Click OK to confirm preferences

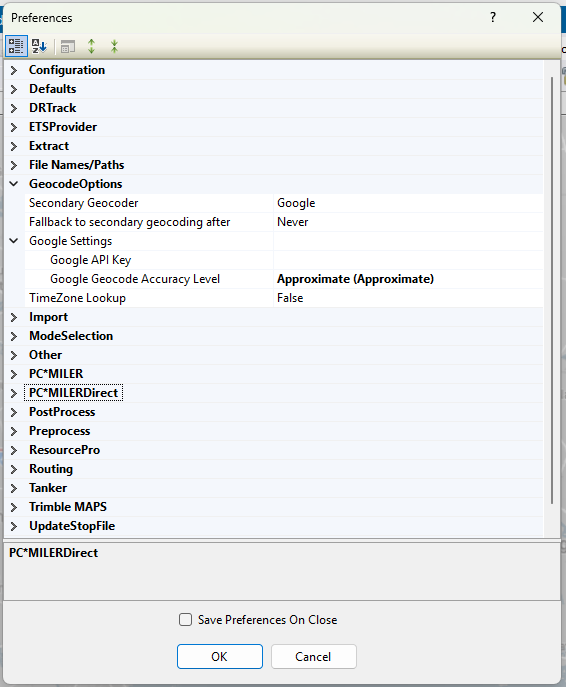[x=220, y=656]
